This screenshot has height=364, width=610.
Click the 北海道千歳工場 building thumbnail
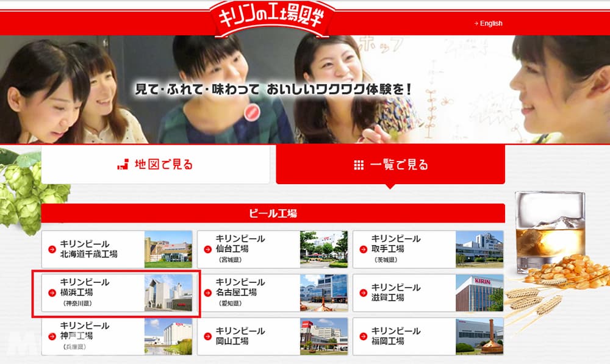tap(168, 249)
